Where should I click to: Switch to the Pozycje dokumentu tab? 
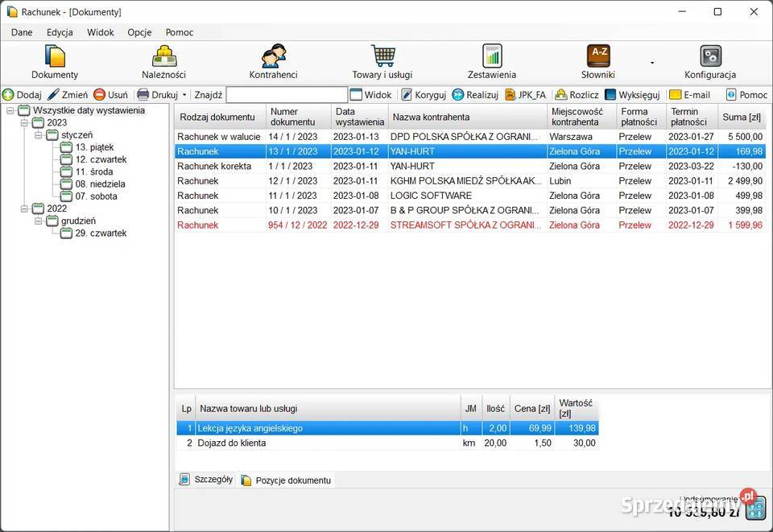pos(292,480)
